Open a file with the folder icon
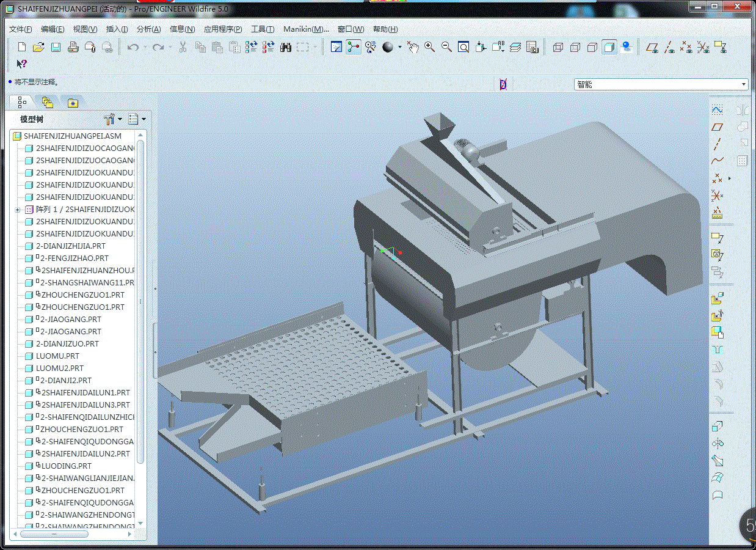 38,47
